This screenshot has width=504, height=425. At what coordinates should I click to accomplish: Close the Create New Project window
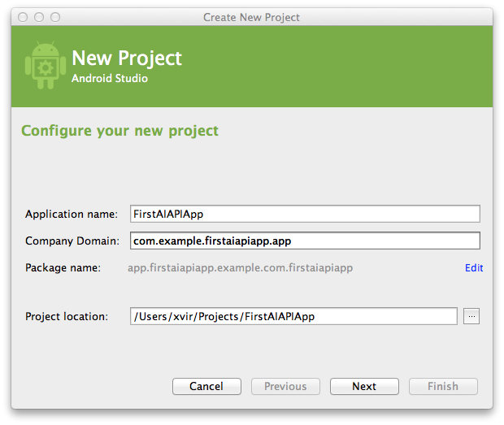[23, 17]
